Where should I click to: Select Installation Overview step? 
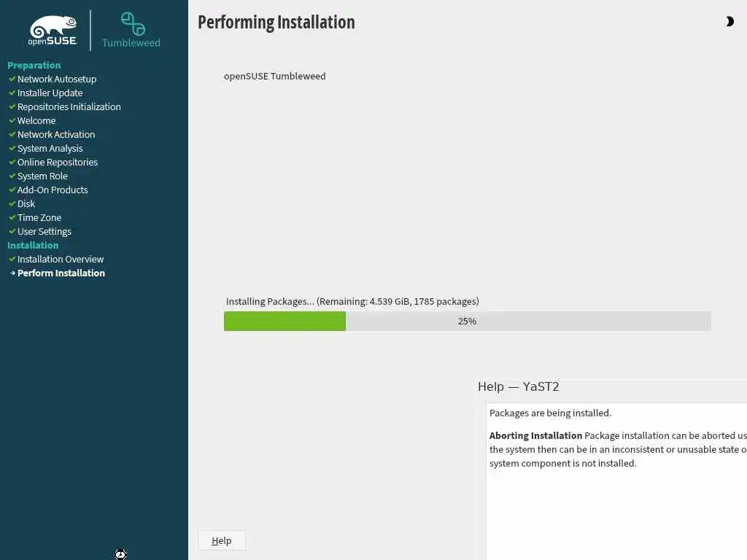61,259
